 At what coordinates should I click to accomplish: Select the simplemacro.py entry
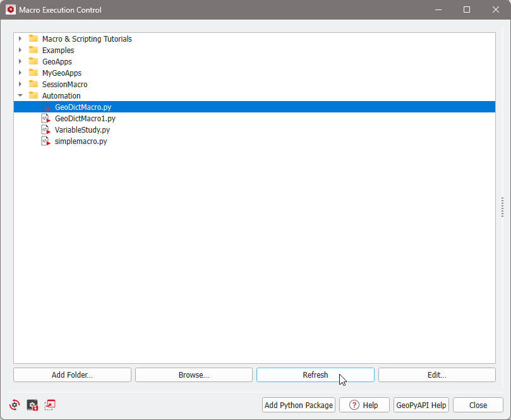[x=80, y=141]
